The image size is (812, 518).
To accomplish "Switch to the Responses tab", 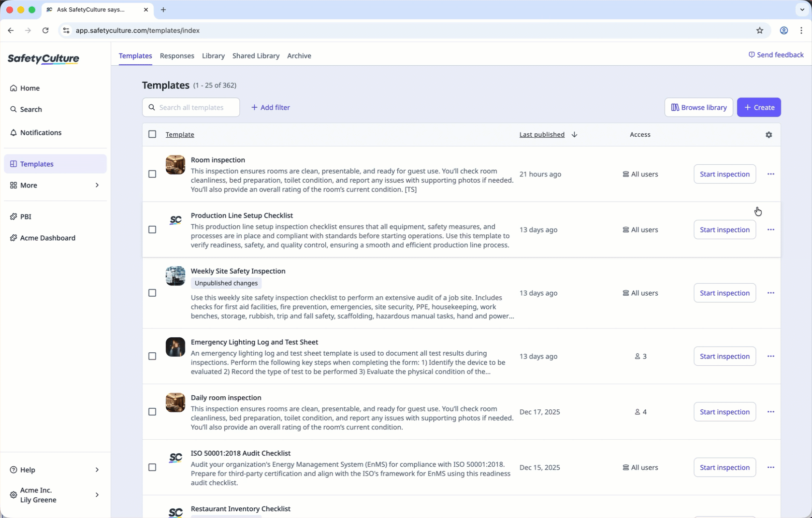I will (x=177, y=56).
